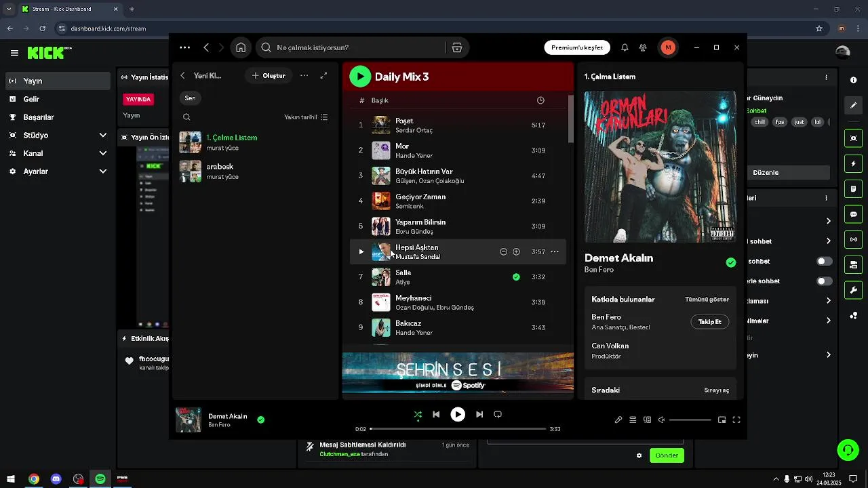Go back with Spotify back arrow
Viewport: 868px width, 488px height.
(206, 47)
